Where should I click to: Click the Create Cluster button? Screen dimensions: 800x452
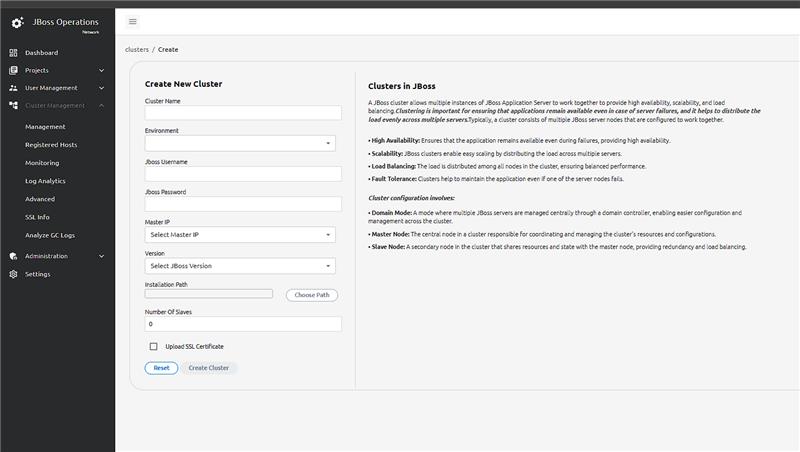(209, 368)
